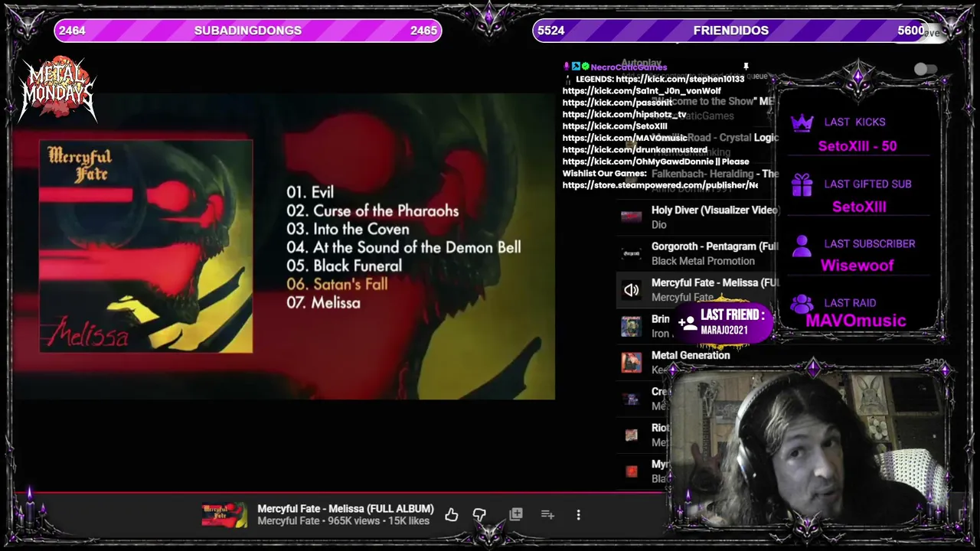Image resolution: width=980 pixels, height=551 pixels.
Task: Open the store.steampowered.com publisher link
Action: [x=660, y=185]
